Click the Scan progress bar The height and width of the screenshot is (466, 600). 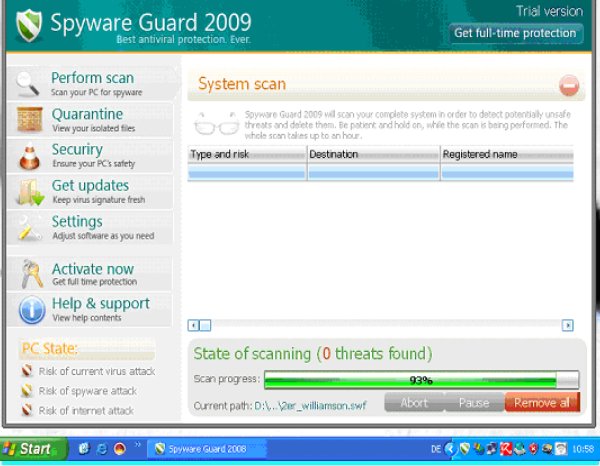tap(421, 380)
